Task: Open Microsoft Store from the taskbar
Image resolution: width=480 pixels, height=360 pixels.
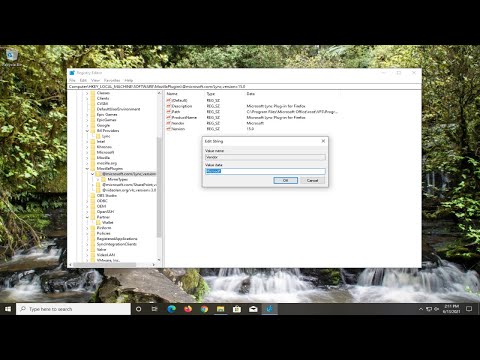Action: (x=237, y=309)
